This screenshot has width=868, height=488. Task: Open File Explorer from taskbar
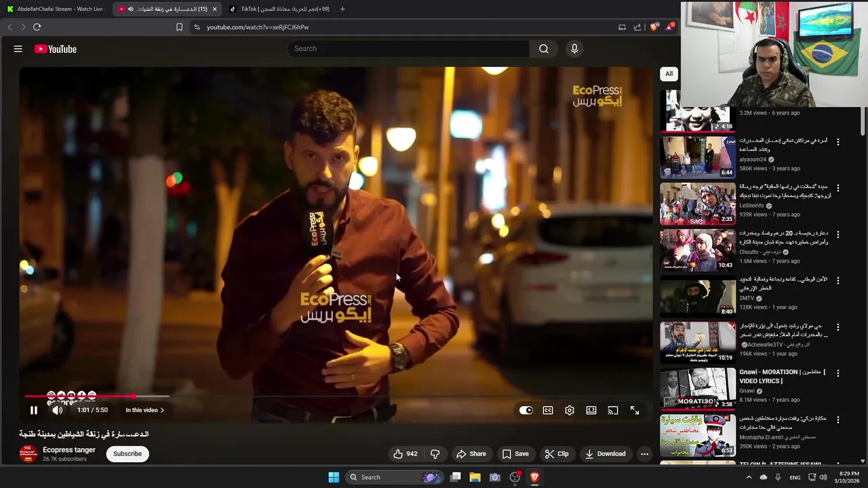tap(475, 477)
